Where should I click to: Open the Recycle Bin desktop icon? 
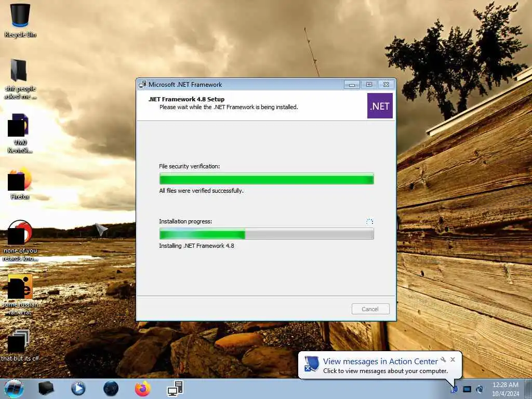20,20
